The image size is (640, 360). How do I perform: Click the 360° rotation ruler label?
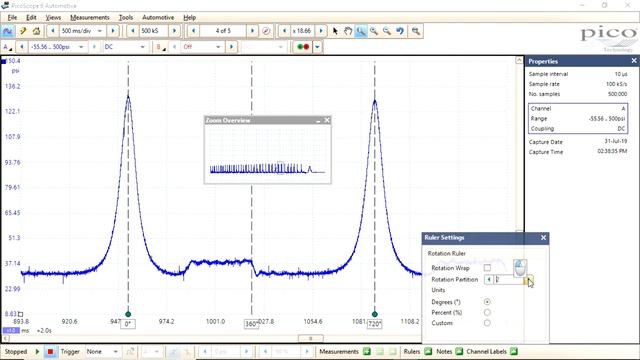coord(251,324)
